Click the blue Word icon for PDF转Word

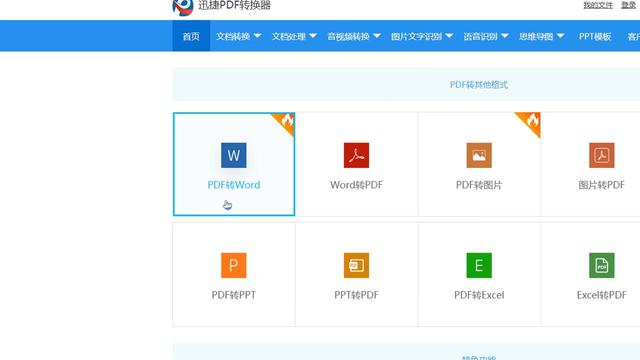click(x=233, y=155)
